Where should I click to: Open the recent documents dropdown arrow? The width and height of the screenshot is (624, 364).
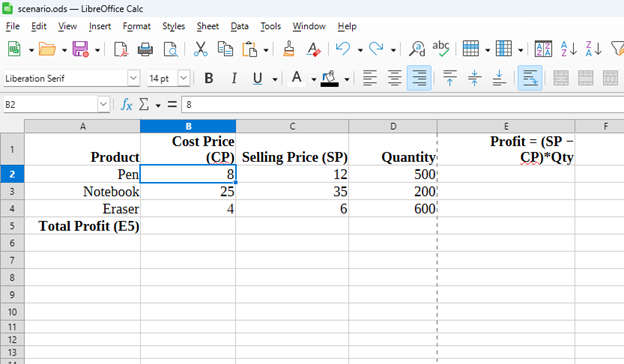click(x=64, y=50)
